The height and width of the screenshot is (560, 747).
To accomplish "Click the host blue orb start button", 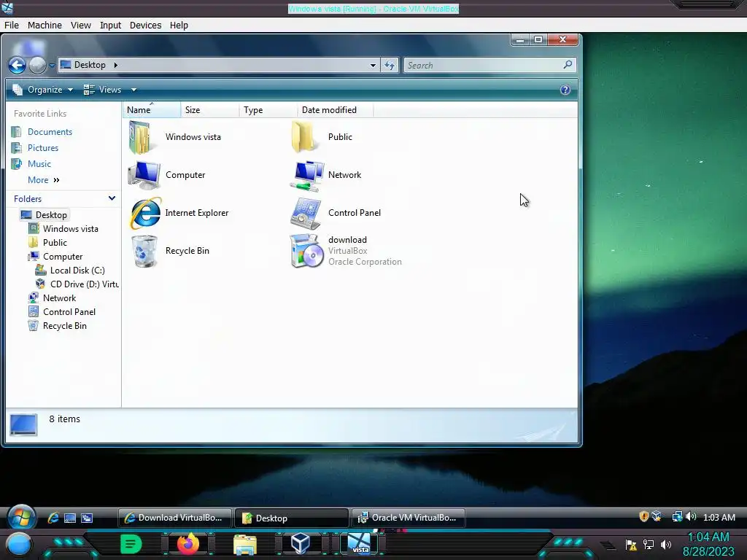I will [x=18, y=544].
